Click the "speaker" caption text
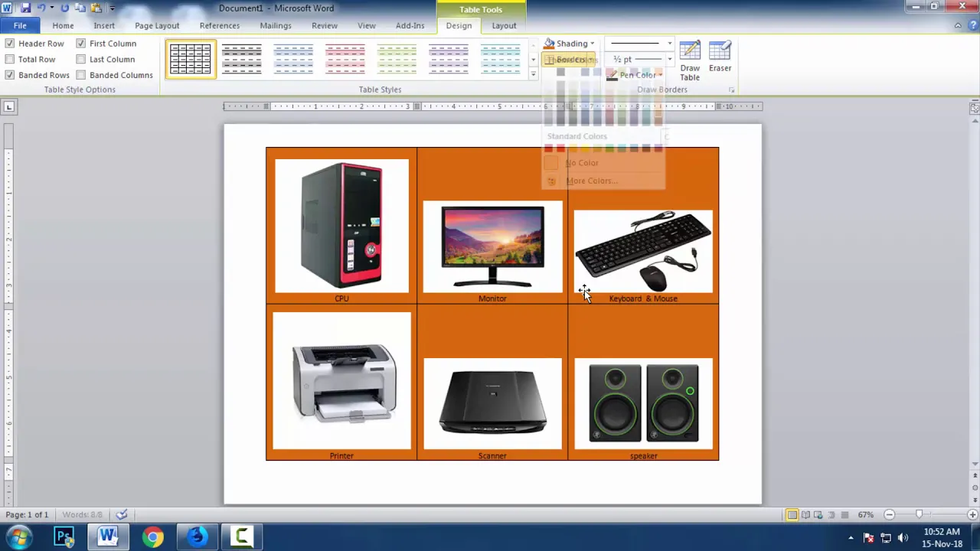Image resolution: width=980 pixels, height=551 pixels. point(643,456)
